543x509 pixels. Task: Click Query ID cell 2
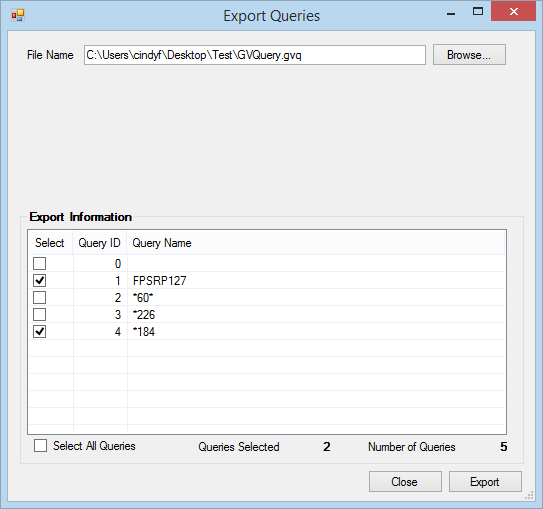pyautogui.click(x=100, y=297)
